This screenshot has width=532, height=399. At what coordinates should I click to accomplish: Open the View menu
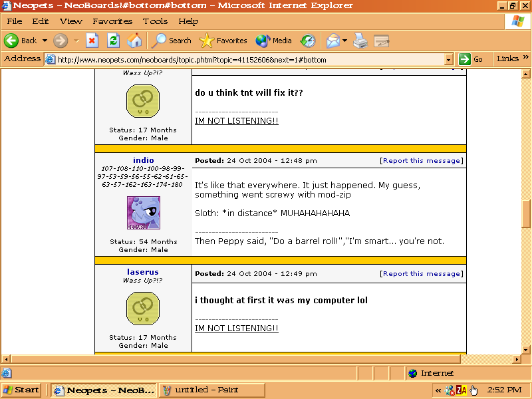point(71,21)
